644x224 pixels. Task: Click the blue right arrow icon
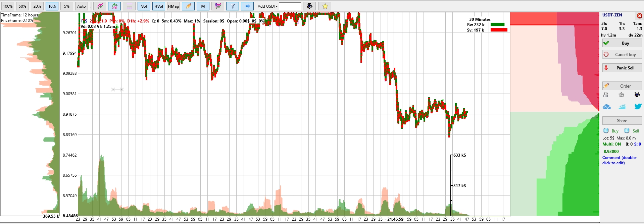tap(247, 6)
